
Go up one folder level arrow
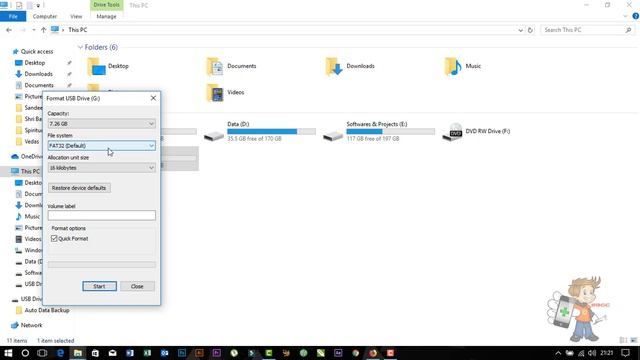click(43, 30)
